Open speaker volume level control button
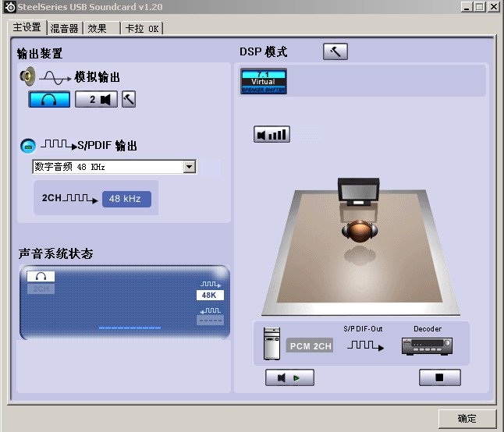This screenshot has width=504, height=432. (272, 134)
